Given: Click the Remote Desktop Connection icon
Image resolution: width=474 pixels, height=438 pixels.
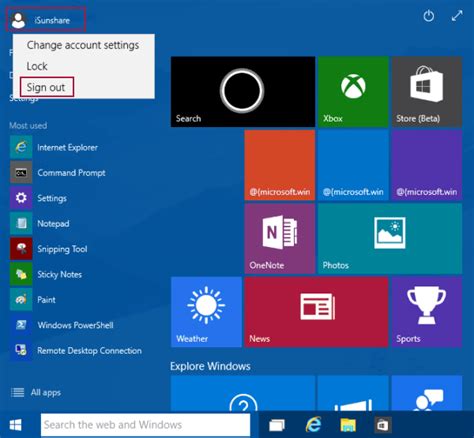Looking at the screenshot, I should coord(21,350).
